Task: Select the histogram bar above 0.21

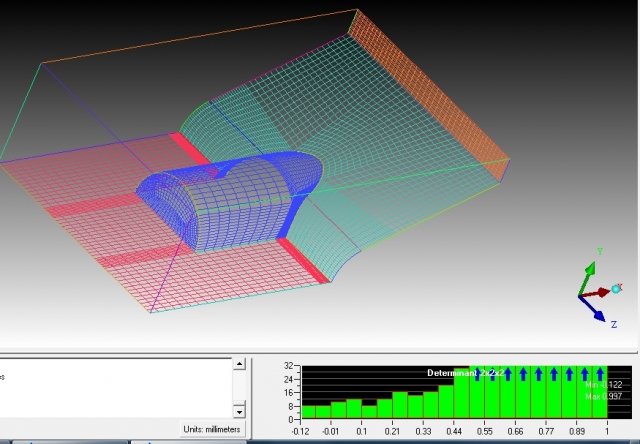Action: [x=400, y=404]
